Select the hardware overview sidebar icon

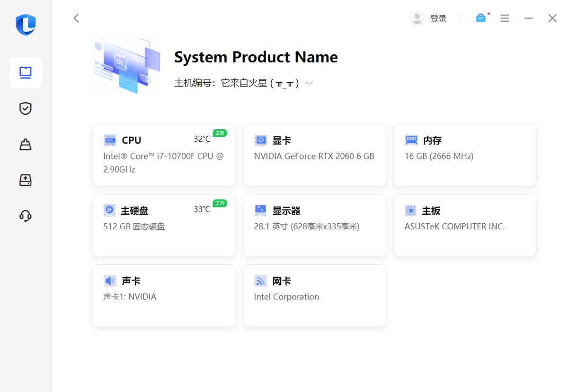(26, 72)
